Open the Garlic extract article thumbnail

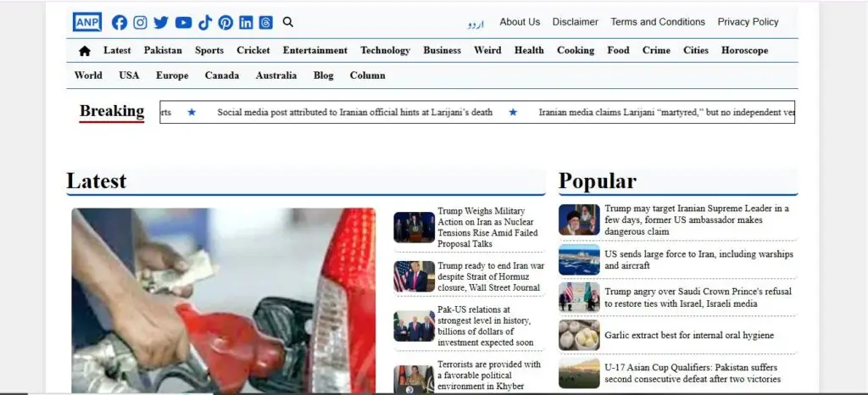coord(579,335)
